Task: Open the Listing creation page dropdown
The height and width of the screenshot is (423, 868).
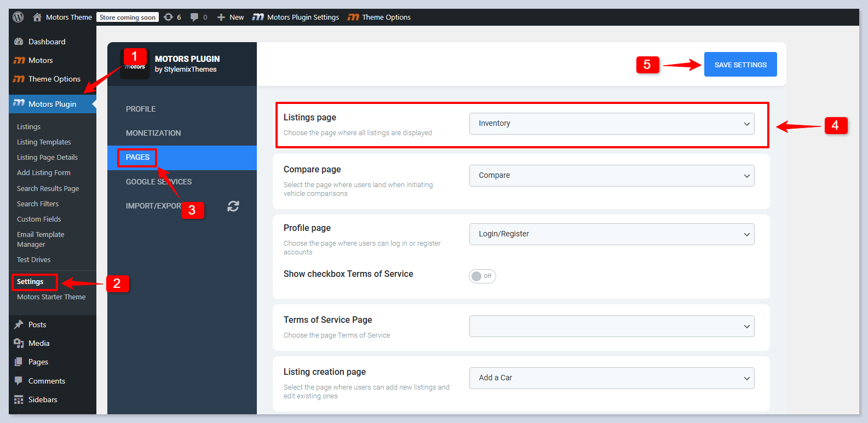Action: point(611,378)
